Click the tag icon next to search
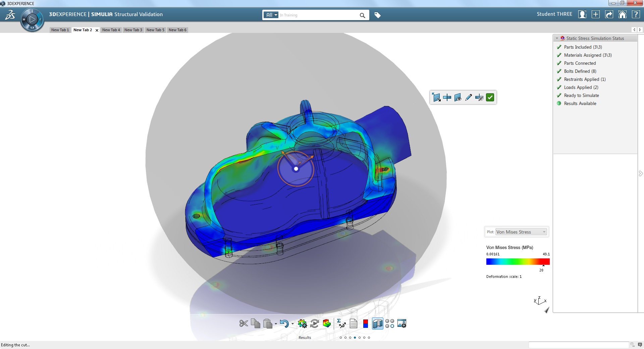 click(377, 15)
